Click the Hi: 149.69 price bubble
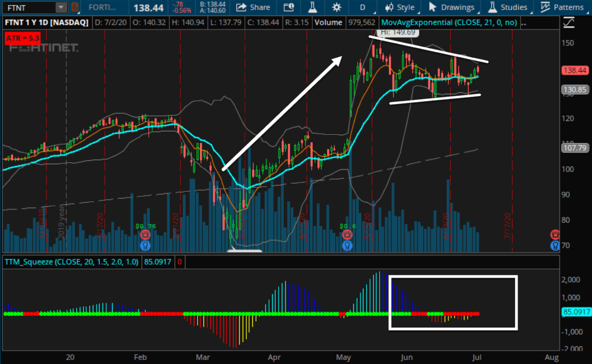592x364 pixels. [398, 32]
